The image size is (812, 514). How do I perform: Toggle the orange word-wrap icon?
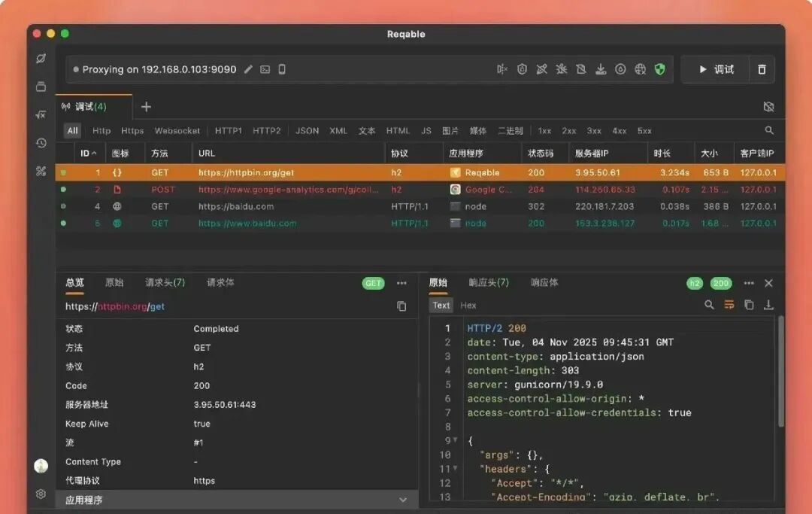729,306
